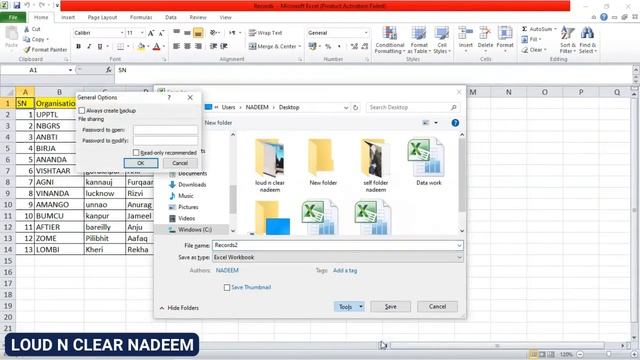Screen dimensions: 640x360
Task: Switch to the Insert ribbon tab
Action: [x=68, y=18]
